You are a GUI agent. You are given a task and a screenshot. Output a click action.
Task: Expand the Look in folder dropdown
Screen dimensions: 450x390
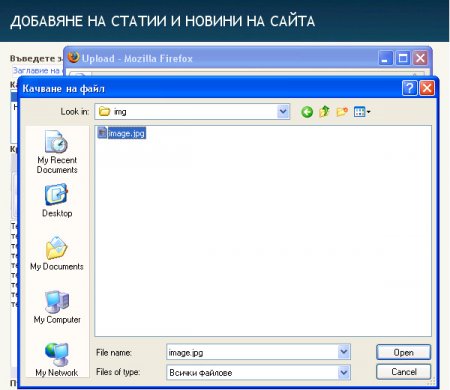[x=283, y=111]
